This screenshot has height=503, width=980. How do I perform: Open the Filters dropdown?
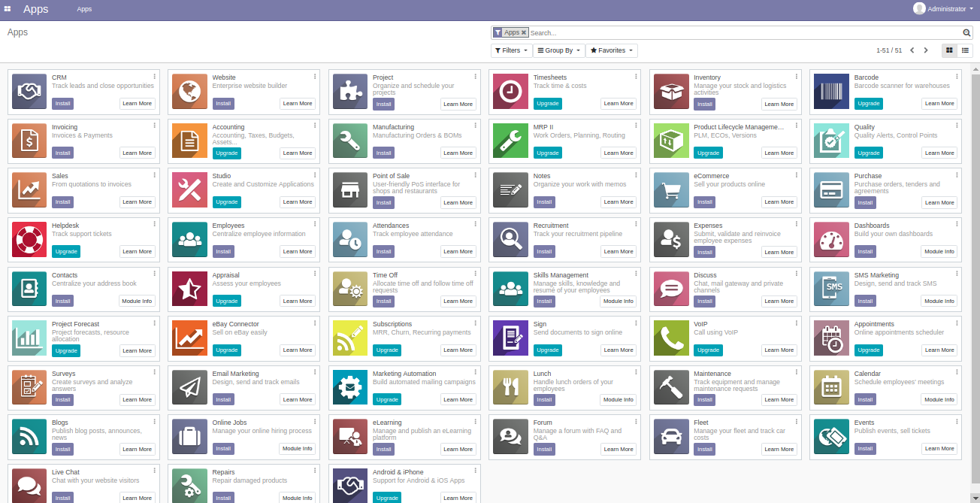coord(511,50)
